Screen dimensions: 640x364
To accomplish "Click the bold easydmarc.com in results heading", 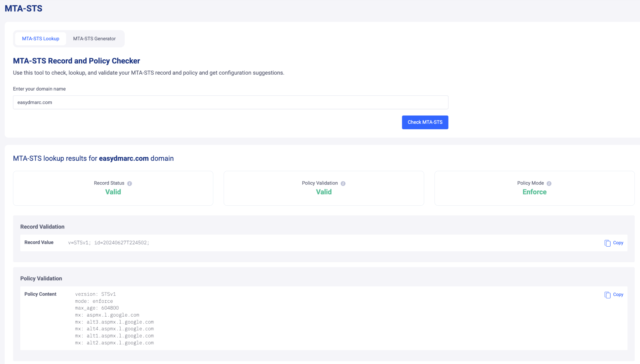I will [x=124, y=159].
